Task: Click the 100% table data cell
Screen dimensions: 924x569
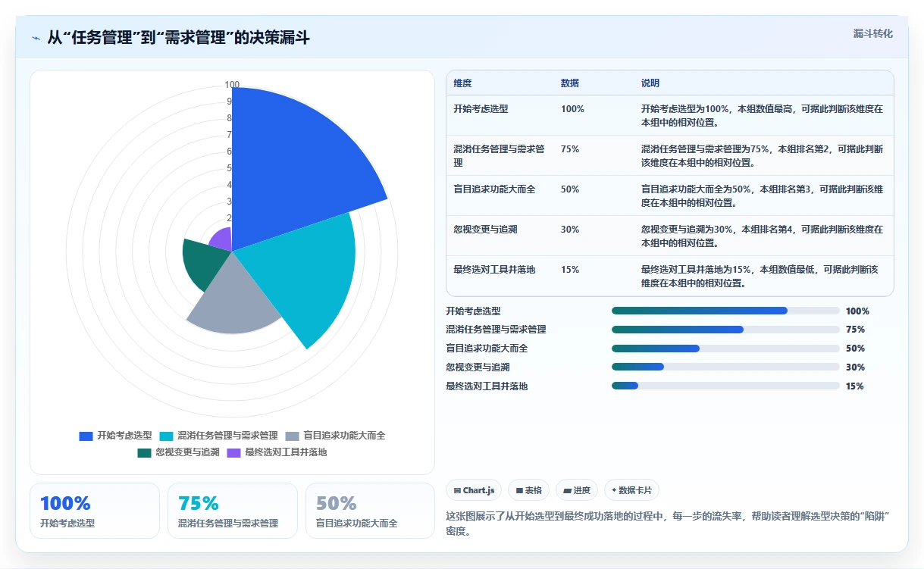Action: (572, 109)
